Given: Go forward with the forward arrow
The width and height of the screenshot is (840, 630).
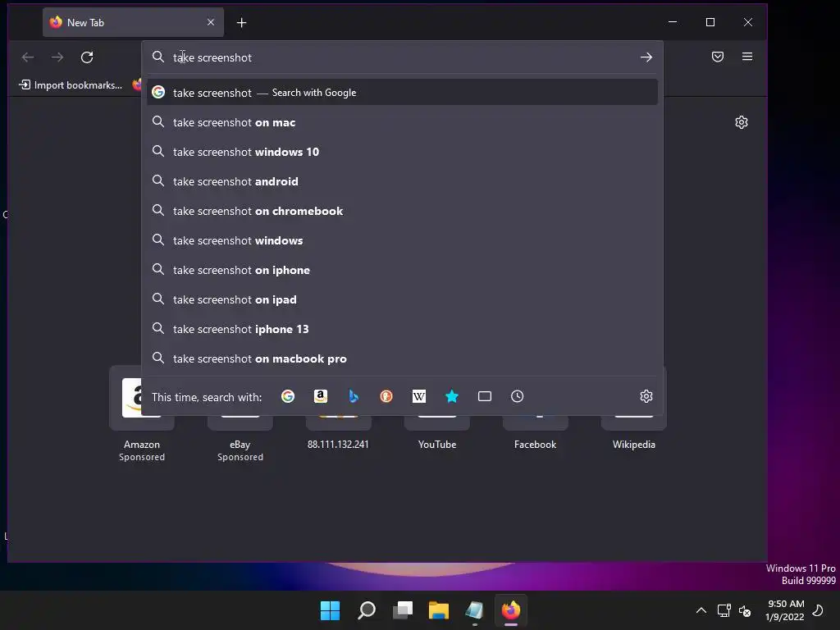Looking at the screenshot, I should pos(57,57).
